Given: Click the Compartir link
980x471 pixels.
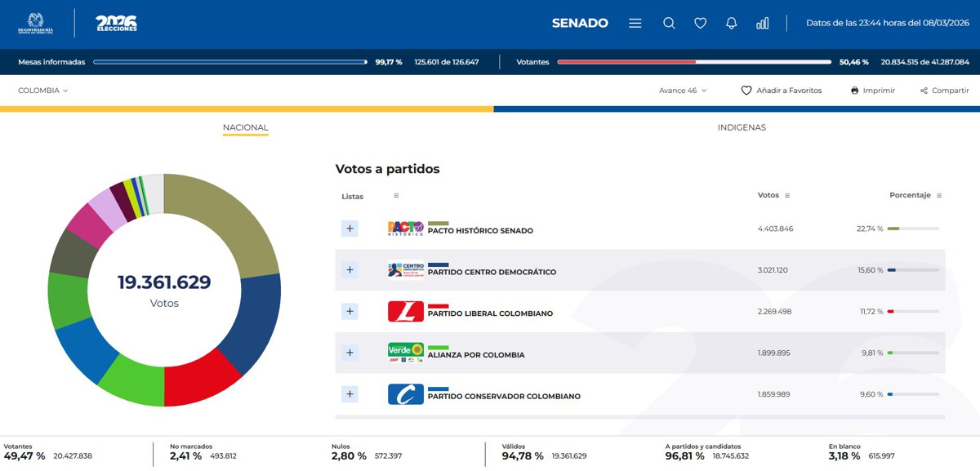Looking at the screenshot, I should 944,91.
